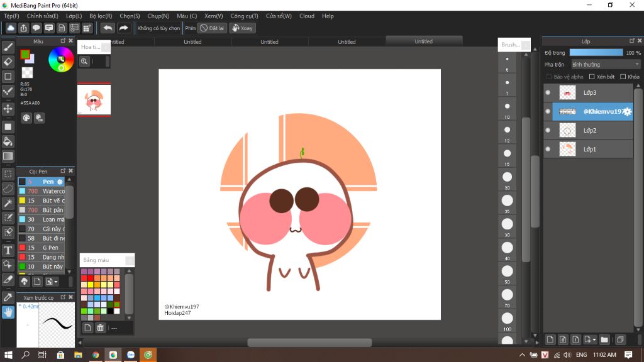Select the G Pen brush row

(x=42, y=248)
